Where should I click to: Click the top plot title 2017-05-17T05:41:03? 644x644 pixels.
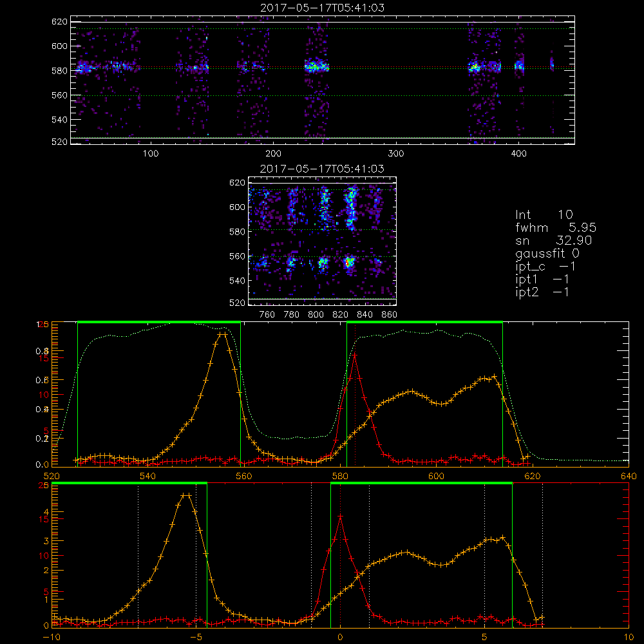[323, 8]
